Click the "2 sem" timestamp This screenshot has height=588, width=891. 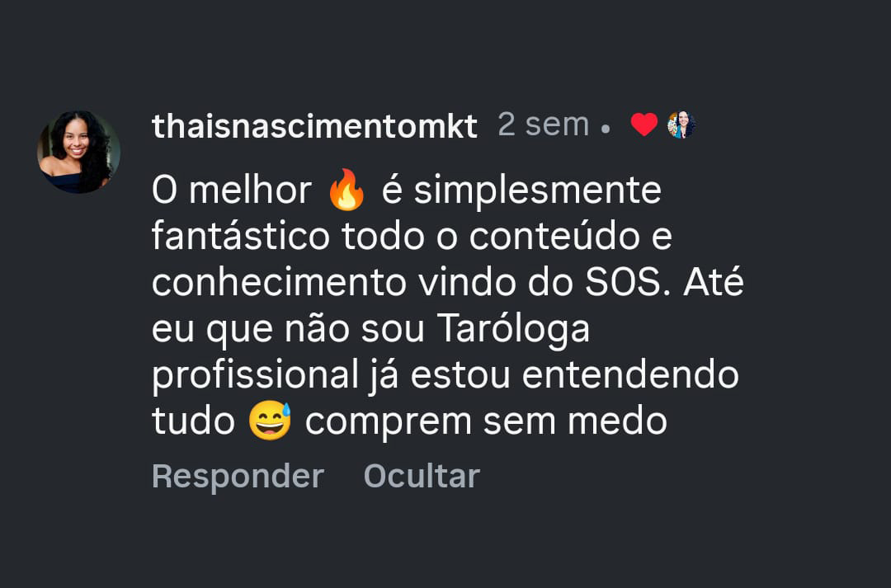[543, 125]
